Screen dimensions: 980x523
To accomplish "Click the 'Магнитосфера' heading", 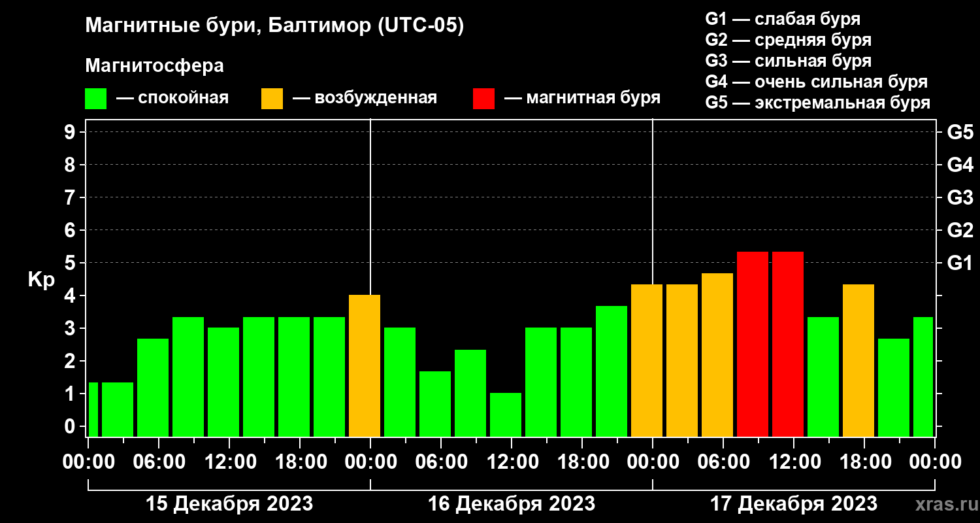I will point(155,66).
